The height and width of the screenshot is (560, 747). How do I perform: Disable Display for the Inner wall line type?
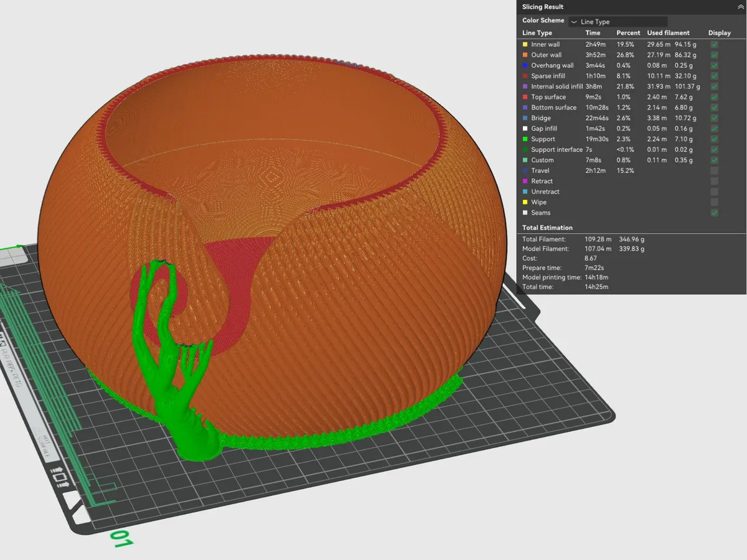(713, 44)
